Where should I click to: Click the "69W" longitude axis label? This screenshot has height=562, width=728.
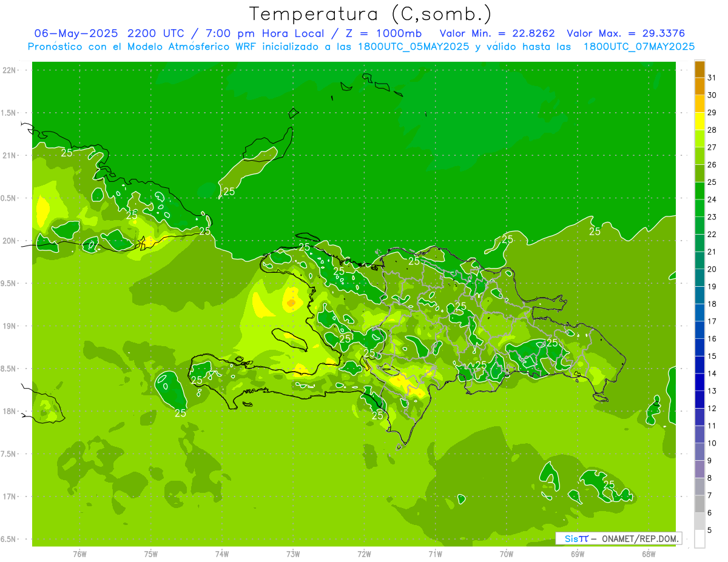(578, 554)
